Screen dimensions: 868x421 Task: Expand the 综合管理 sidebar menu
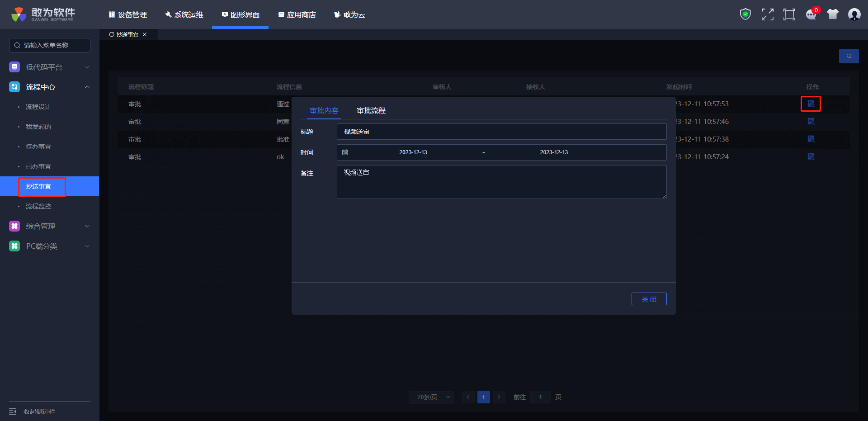[x=50, y=226]
